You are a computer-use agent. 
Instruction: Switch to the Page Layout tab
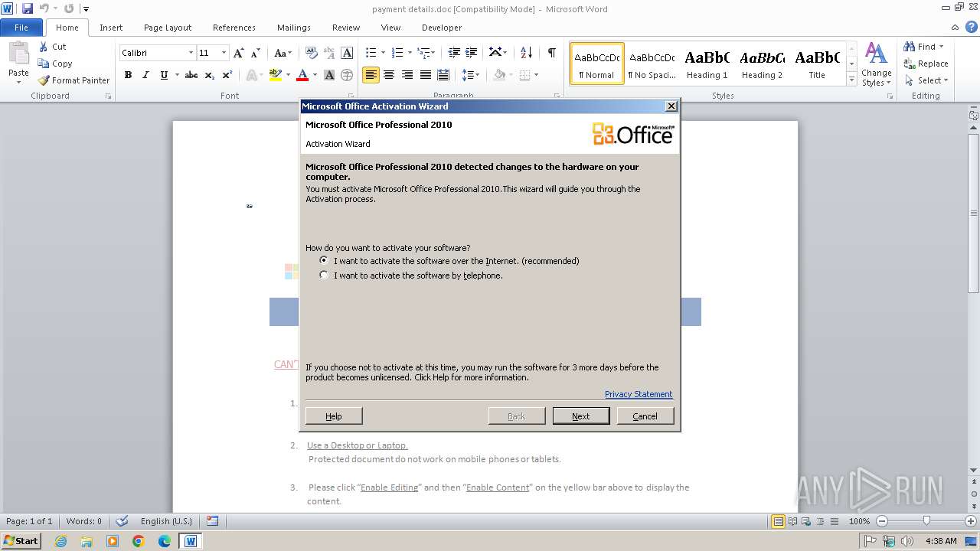(168, 28)
